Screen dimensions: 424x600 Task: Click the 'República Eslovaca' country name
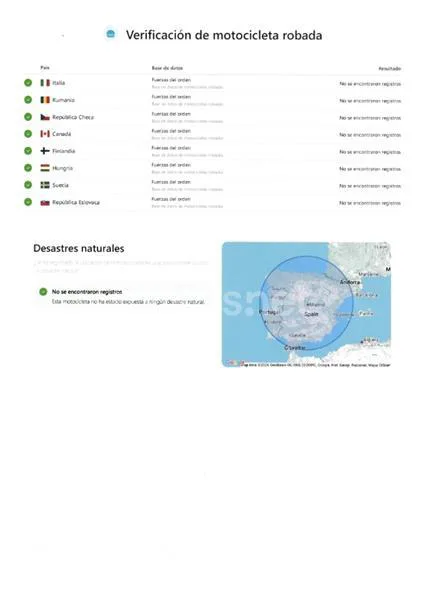point(76,202)
